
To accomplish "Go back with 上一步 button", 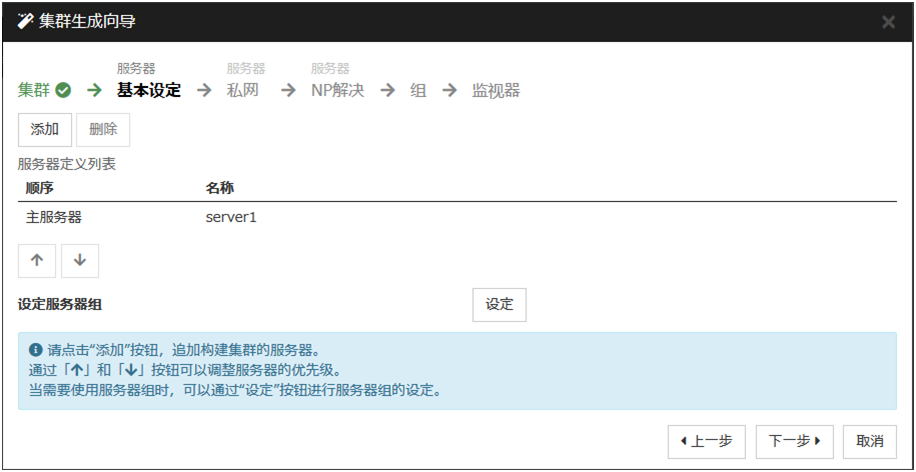I will point(707,441).
